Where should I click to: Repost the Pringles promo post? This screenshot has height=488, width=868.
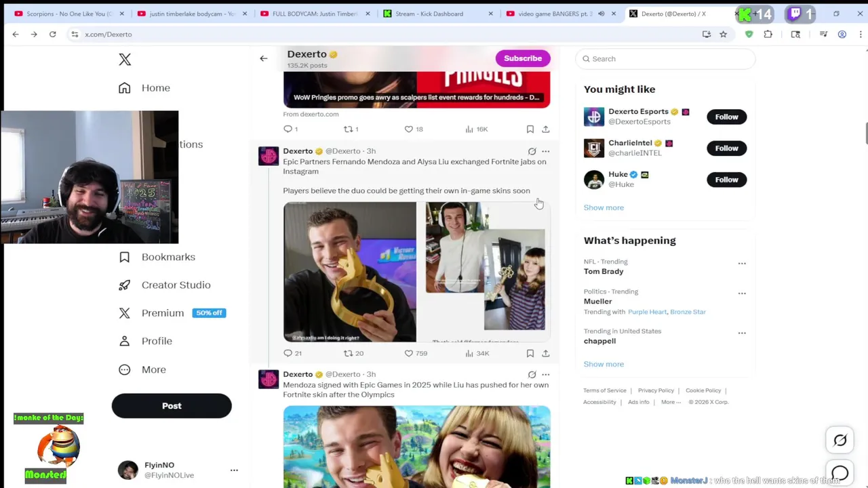pyautogui.click(x=351, y=129)
